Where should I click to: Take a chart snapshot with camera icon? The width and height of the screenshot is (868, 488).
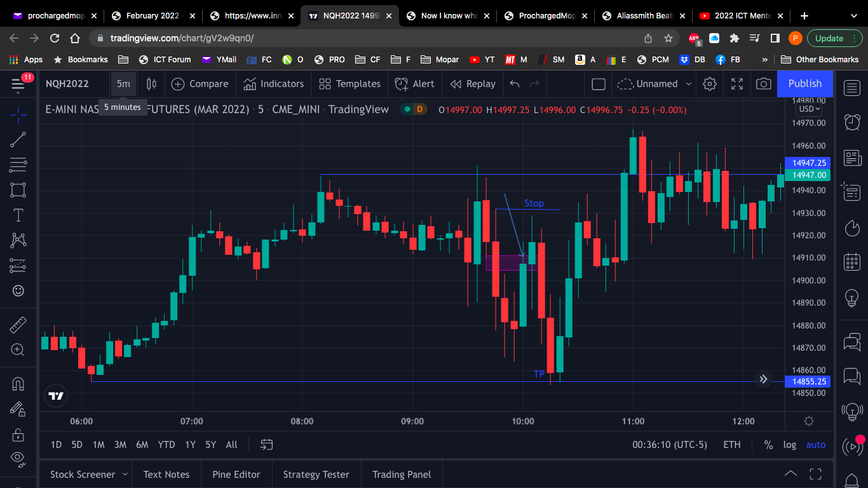[764, 84]
